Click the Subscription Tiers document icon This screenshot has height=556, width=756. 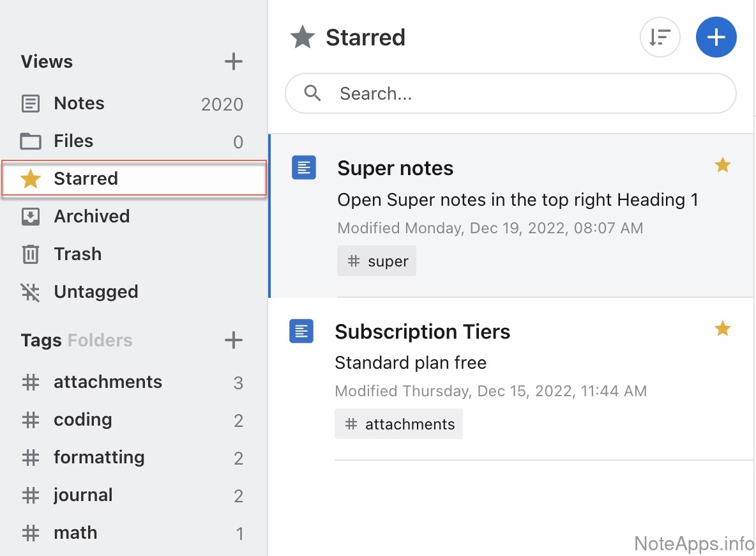(301, 331)
